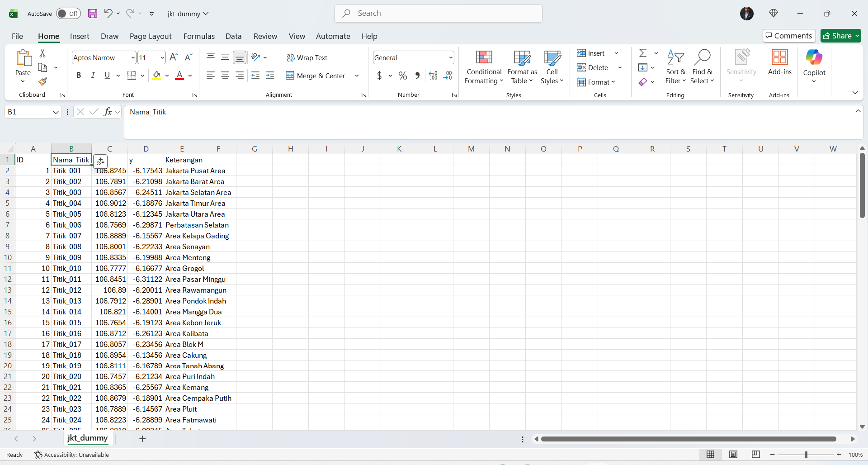
Task: Click the zoom slider handle
Action: [x=806, y=455]
